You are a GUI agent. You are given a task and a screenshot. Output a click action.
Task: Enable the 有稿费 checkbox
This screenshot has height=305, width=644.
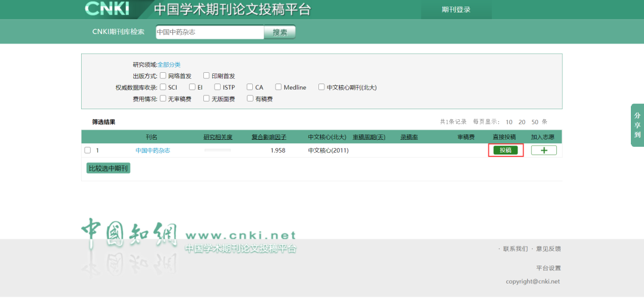(x=250, y=98)
